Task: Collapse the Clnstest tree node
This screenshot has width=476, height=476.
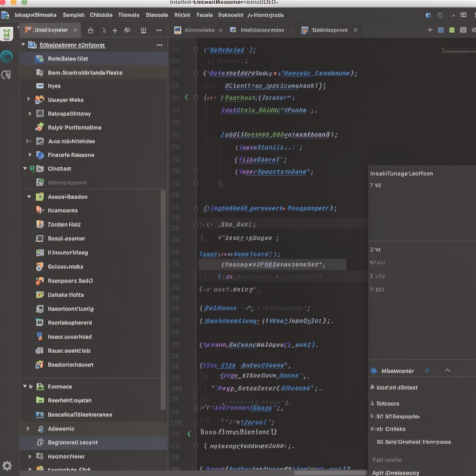Action: point(25,168)
